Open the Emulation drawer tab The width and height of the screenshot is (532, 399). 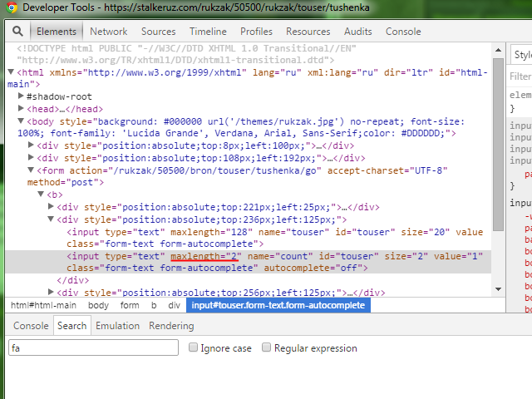coord(117,326)
